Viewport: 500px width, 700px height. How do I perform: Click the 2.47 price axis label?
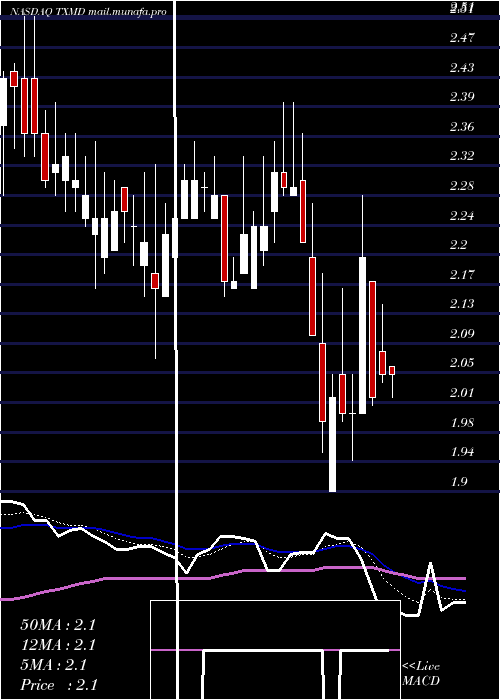pos(462,38)
